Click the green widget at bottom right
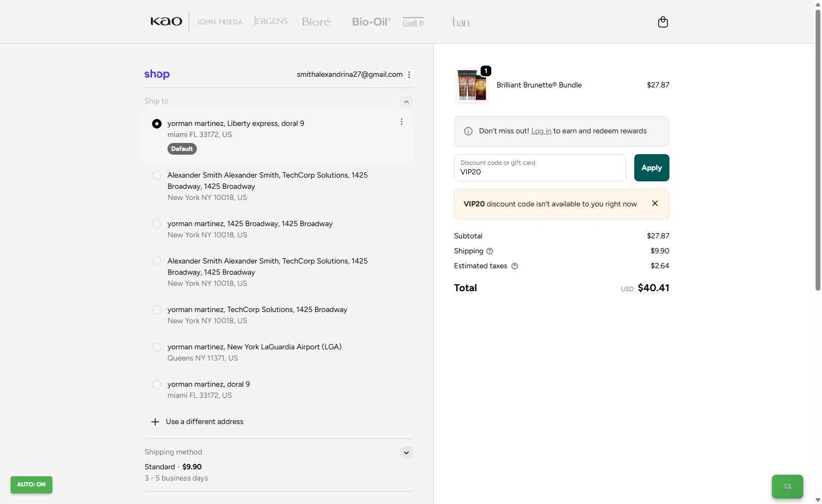 (787, 486)
